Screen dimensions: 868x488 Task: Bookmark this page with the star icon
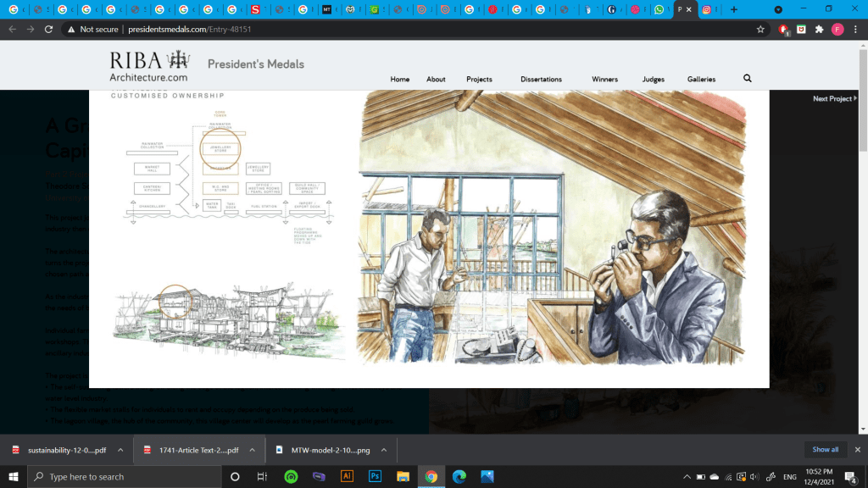(761, 29)
